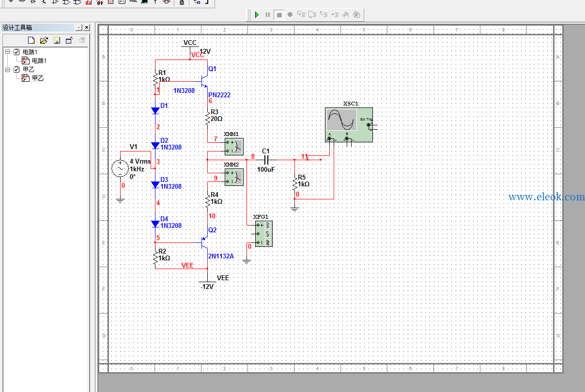Select the Q2 transistor symbol

(x=204, y=242)
